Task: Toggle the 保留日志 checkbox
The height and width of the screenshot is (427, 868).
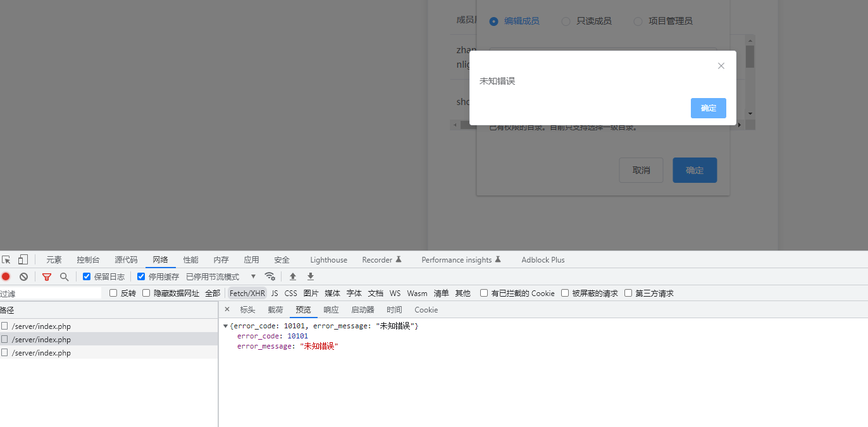Action: [87, 276]
